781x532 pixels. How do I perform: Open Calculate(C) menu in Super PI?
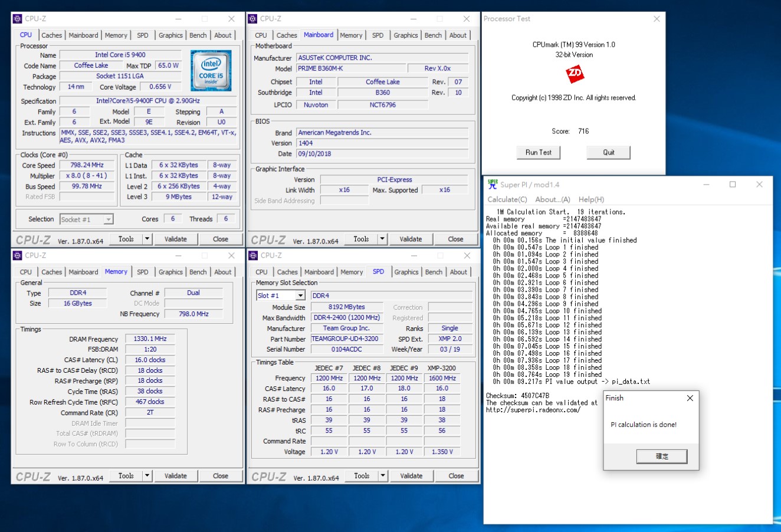pyautogui.click(x=507, y=199)
